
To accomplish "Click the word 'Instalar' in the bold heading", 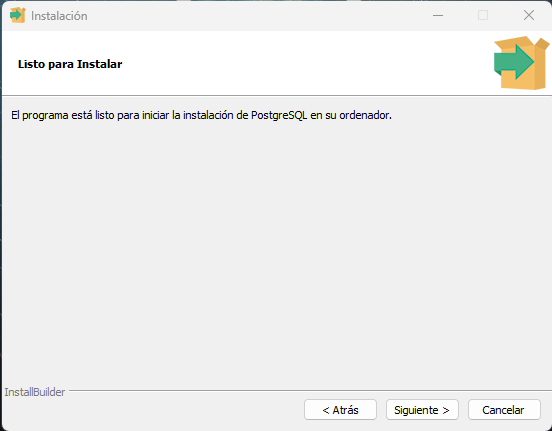I will tap(100, 64).
